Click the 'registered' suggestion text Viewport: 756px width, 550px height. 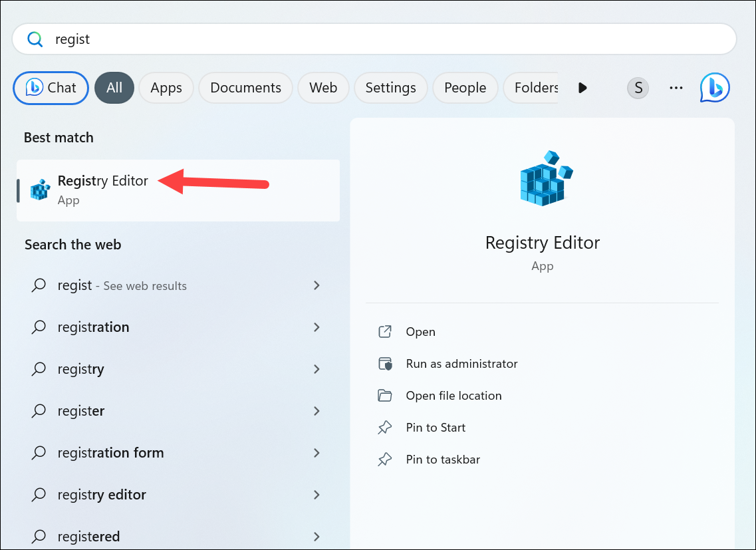click(88, 537)
